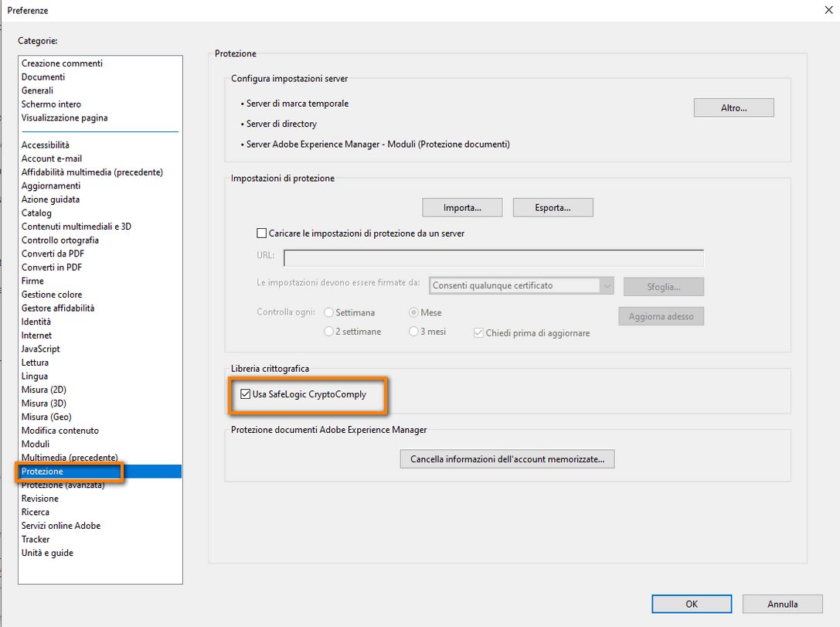
Task: Cancel with the Annulla button
Action: pos(782,604)
